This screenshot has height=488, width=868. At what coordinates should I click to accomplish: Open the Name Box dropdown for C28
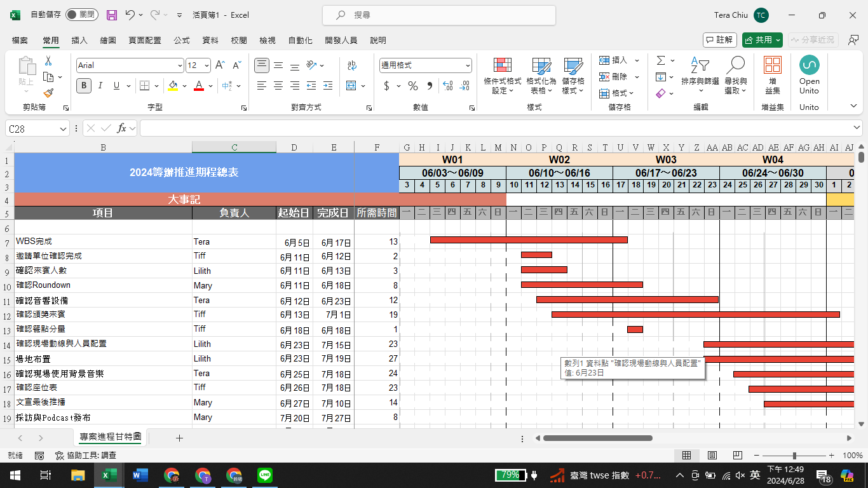point(63,129)
